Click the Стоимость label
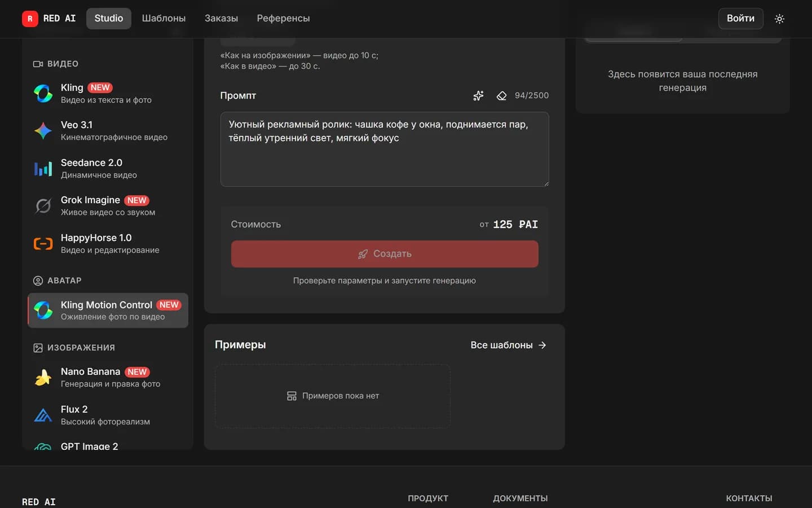Viewport: 812px width, 508px height. 255,224
